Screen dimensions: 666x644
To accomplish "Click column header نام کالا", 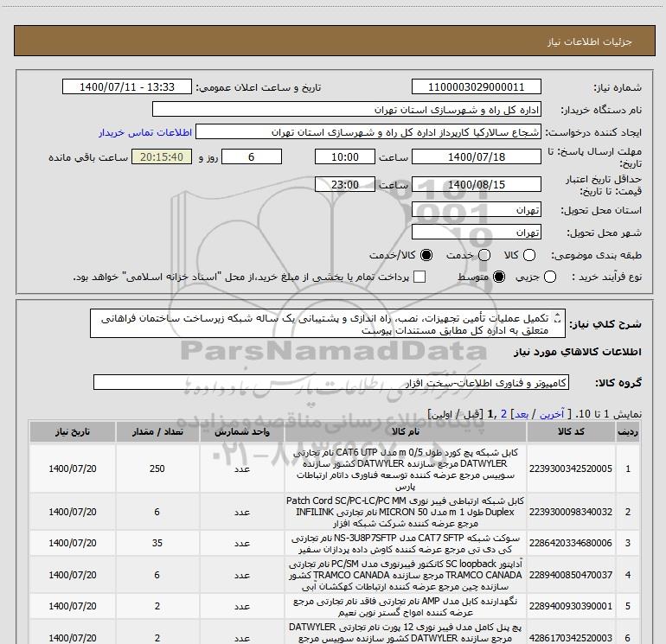I will click(x=406, y=431).
